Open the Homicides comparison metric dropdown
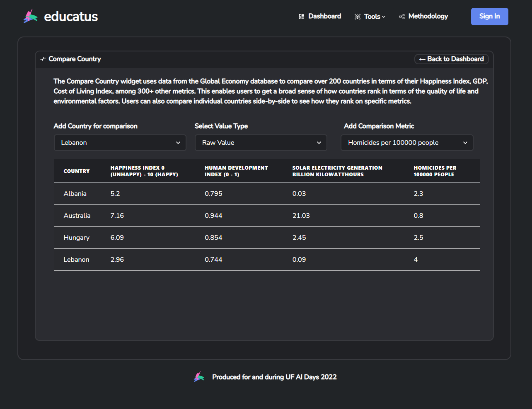The height and width of the screenshot is (409, 532). 407,143
